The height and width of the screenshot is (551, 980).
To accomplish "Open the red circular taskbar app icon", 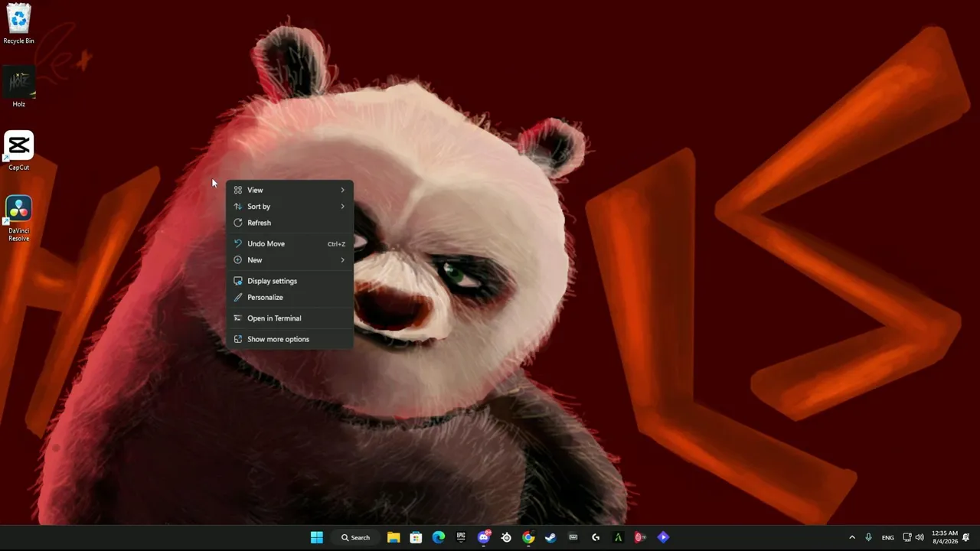I will [641, 537].
